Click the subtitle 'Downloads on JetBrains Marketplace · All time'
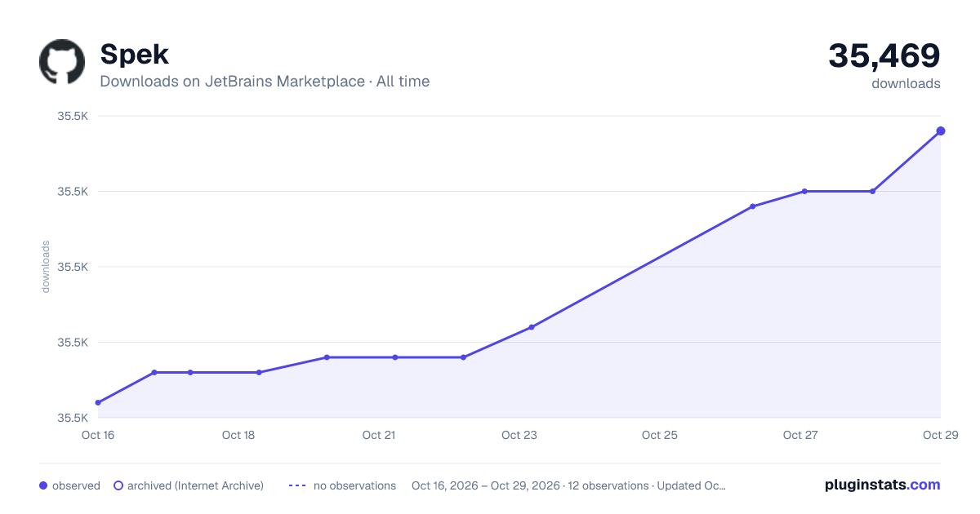980x514 pixels. pyautogui.click(x=265, y=82)
